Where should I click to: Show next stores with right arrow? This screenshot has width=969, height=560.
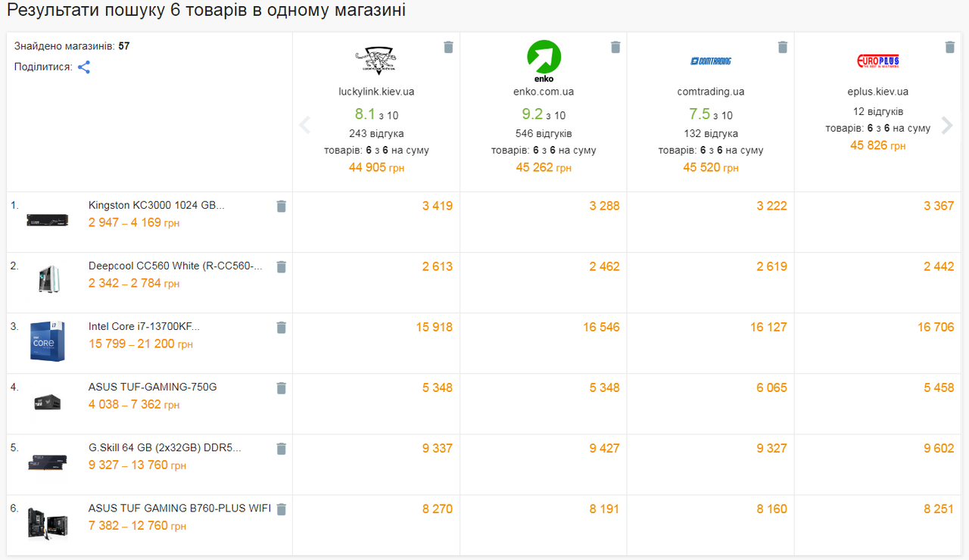(x=947, y=125)
